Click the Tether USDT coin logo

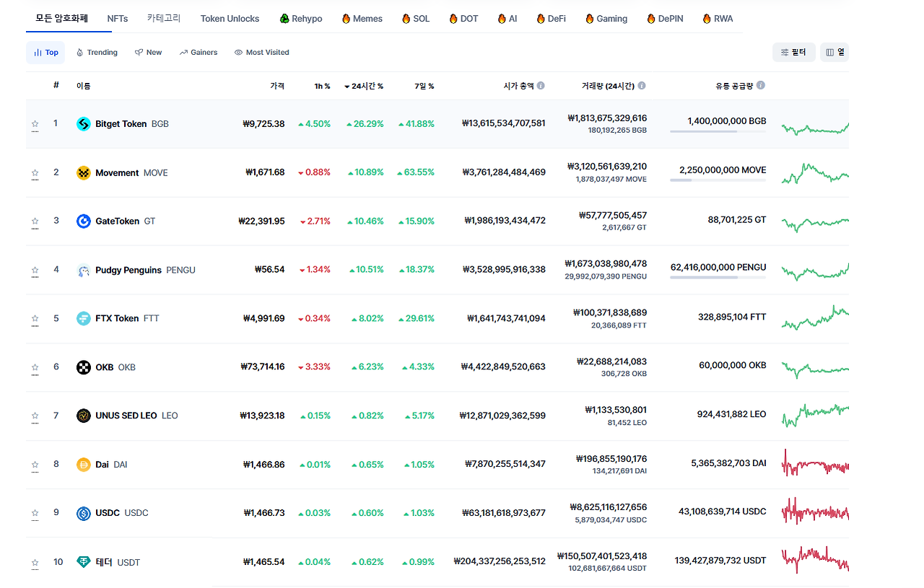point(84,562)
